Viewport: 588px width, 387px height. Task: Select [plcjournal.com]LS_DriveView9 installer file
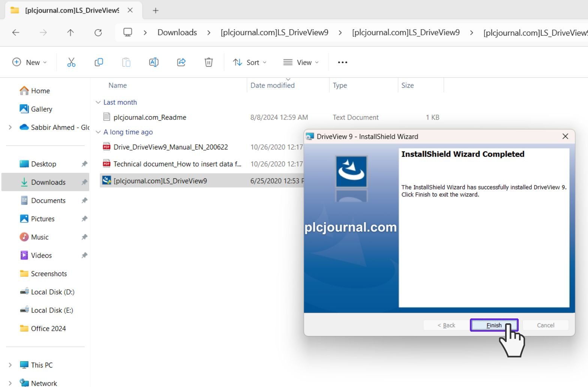[x=160, y=181]
